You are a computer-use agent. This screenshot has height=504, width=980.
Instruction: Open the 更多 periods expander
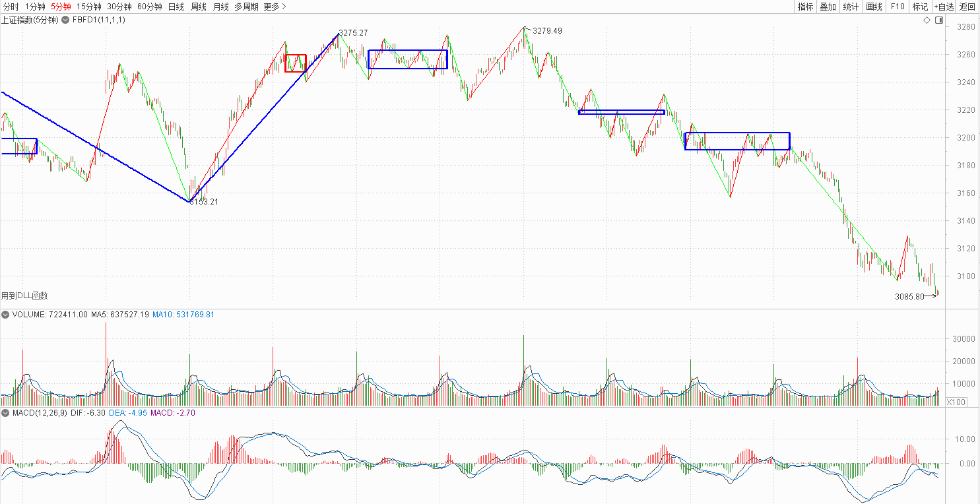click(275, 7)
